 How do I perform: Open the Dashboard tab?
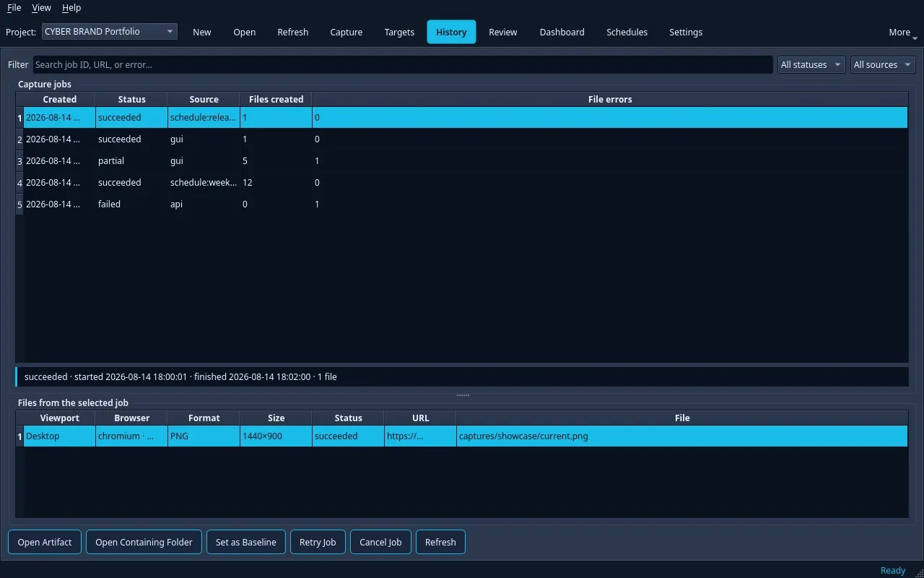click(x=562, y=32)
